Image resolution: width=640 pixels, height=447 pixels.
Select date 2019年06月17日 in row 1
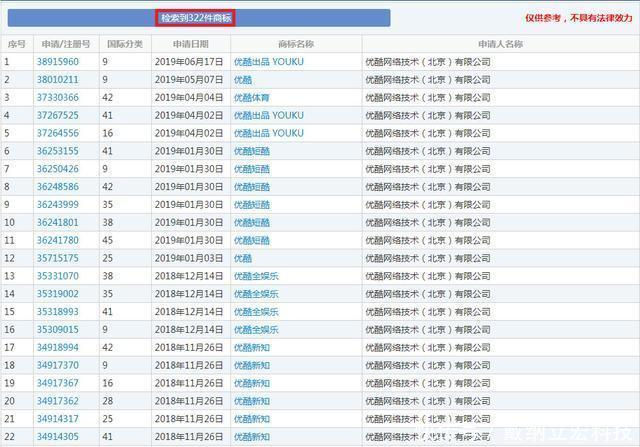[x=189, y=62]
